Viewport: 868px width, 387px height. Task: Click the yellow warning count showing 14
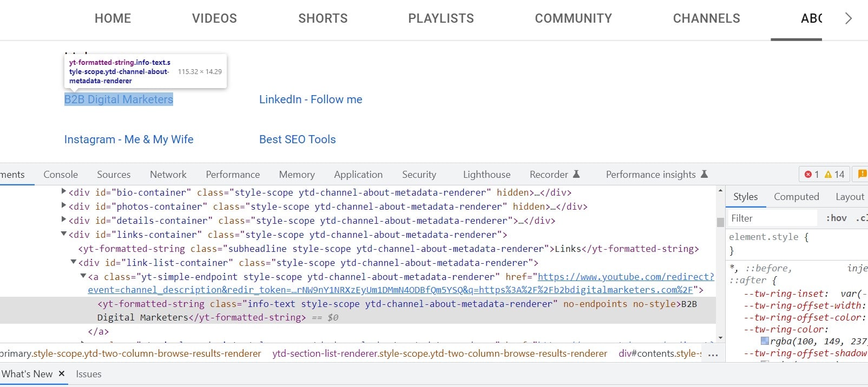click(834, 175)
